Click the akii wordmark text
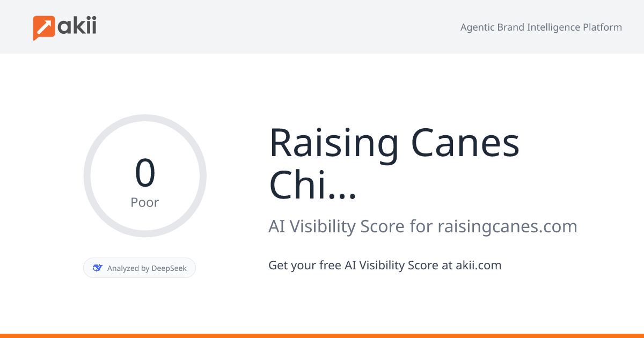This screenshot has height=338, width=644. click(77, 26)
